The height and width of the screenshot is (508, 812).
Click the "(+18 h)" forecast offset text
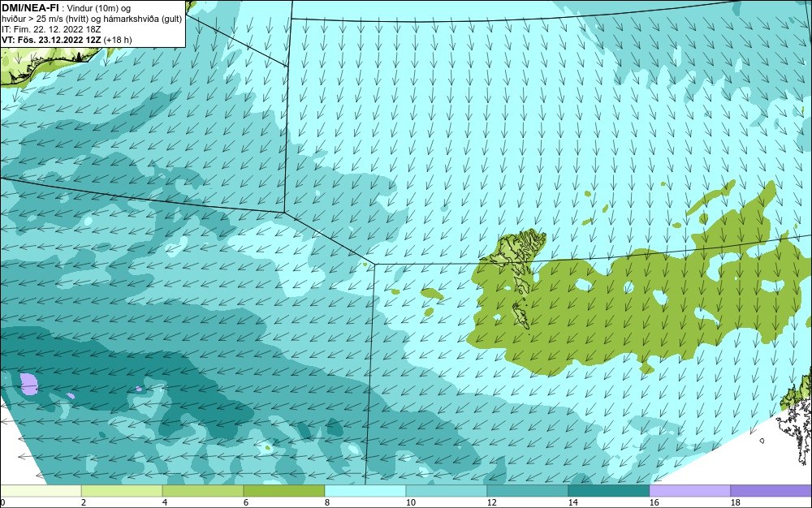tap(118, 40)
